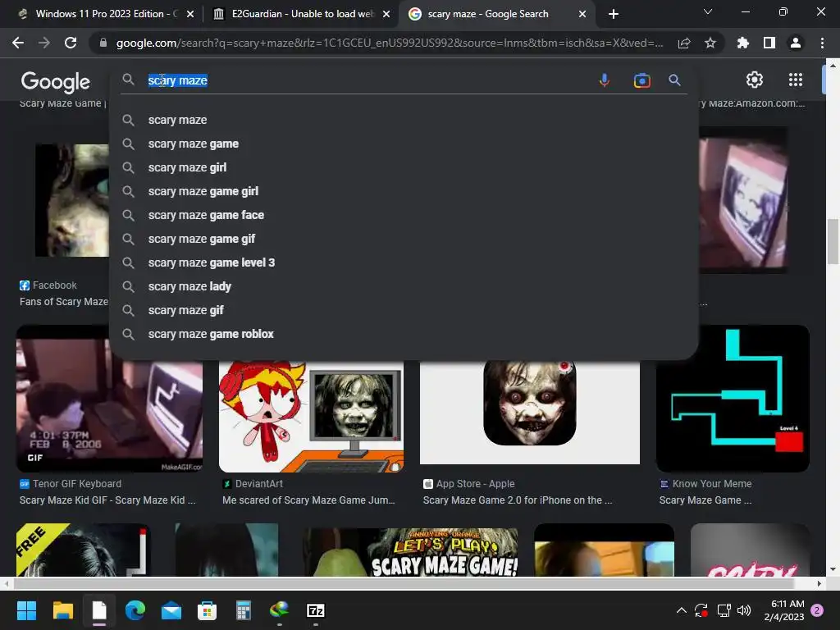840x630 pixels.
Task: Open the Calculator taskbar icon
Action: coord(243,610)
